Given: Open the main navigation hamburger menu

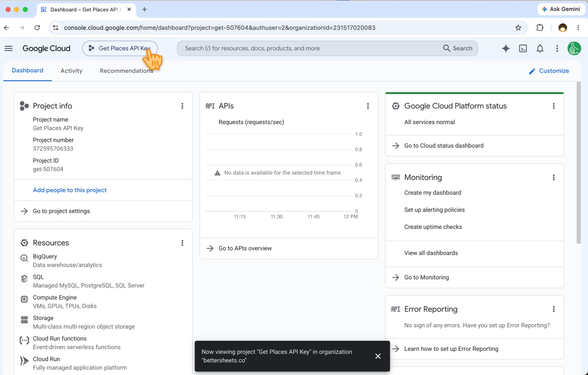Looking at the screenshot, I should point(9,48).
